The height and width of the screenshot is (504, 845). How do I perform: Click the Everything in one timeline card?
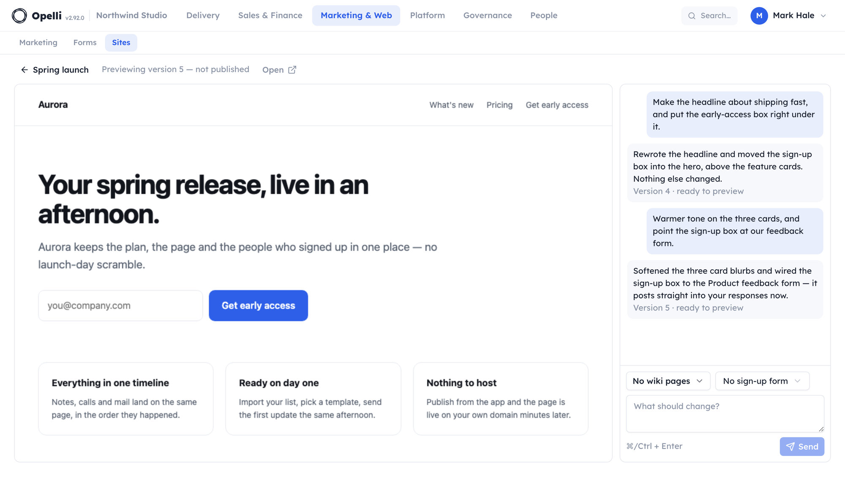point(126,399)
